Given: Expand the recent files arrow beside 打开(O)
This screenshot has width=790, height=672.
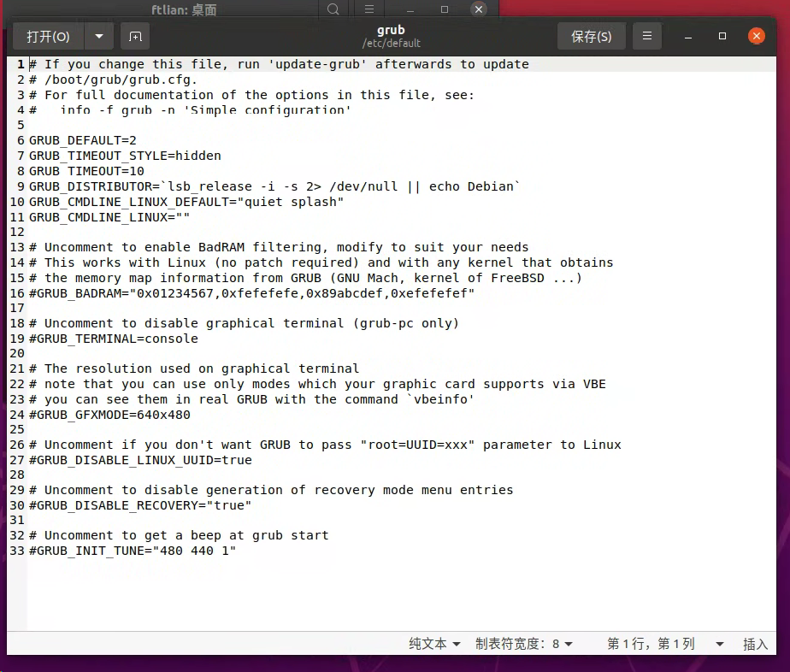Looking at the screenshot, I should [99, 36].
